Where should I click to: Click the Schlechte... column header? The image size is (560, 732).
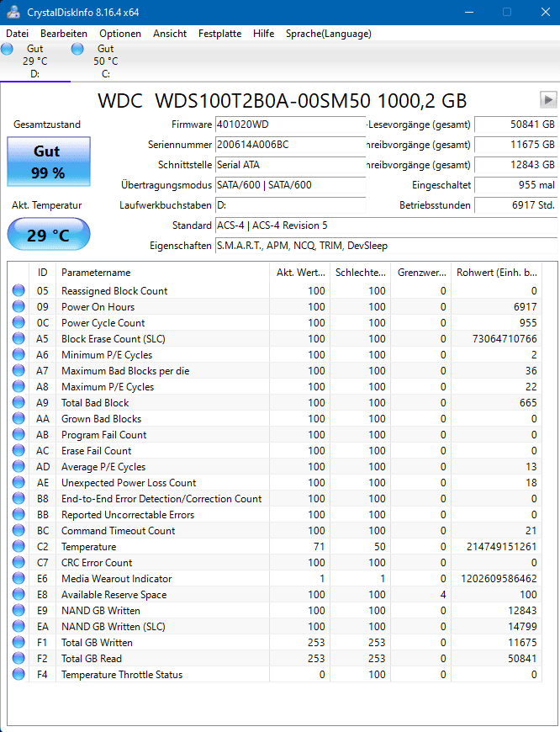(x=360, y=273)
